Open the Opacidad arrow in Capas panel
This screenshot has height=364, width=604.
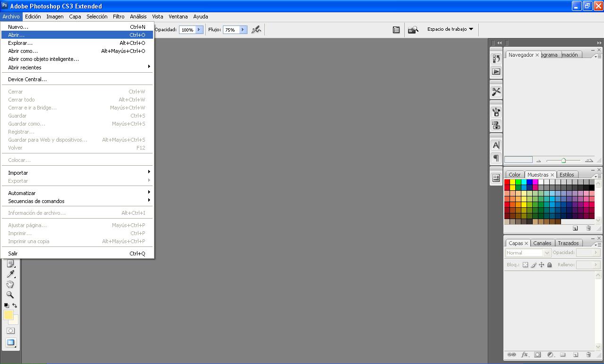coord(596,253)
